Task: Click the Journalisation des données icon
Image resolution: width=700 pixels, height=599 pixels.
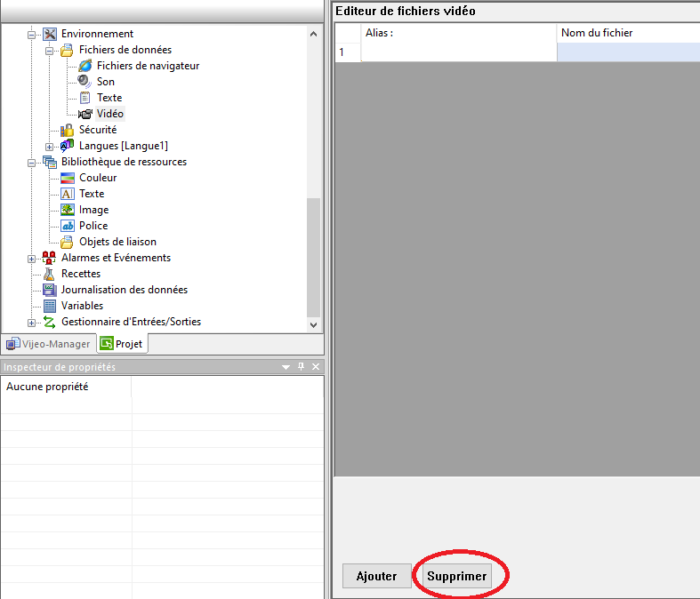Action: click(x=50, y=290)
